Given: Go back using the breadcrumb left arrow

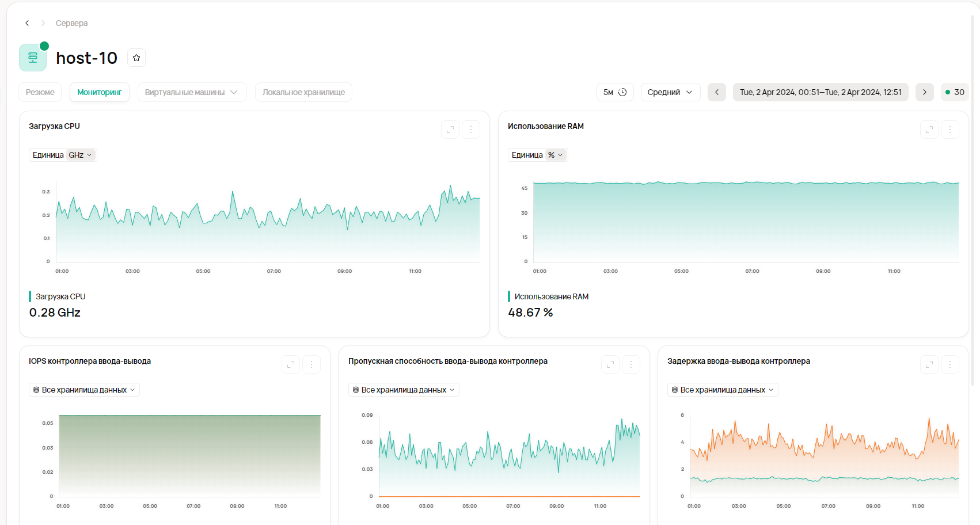Looking at the screenshot, I should [27, 23].
